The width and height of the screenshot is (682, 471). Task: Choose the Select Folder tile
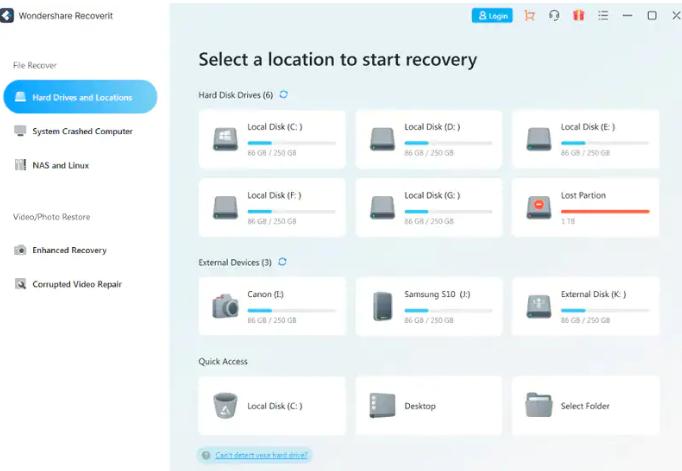(585, 405)
